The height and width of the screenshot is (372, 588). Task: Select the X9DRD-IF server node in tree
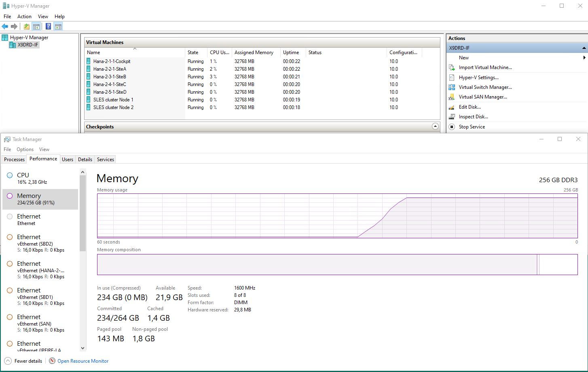coord(28,45)
